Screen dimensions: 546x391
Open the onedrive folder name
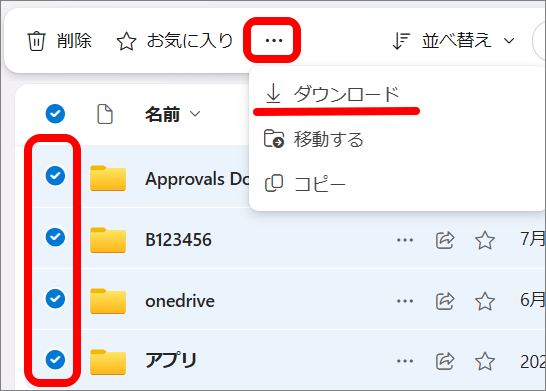180,301
